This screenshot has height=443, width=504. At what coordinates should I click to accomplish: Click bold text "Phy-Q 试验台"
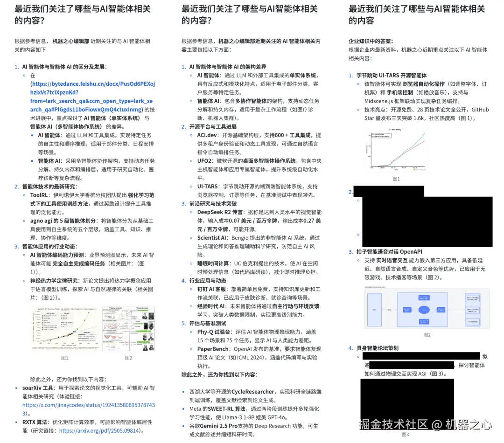tap(213, 332)
